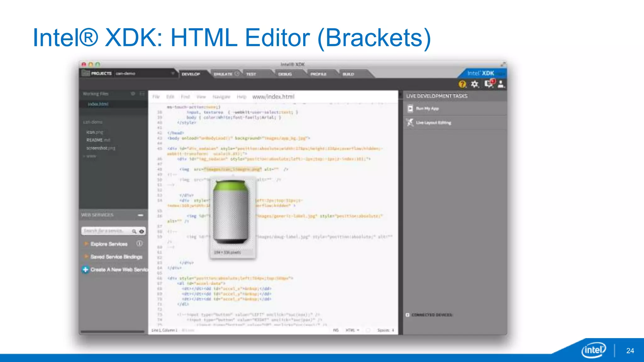Screen dimensions: 644x362
Task: Click Run My App
Action: coord(427,108)
